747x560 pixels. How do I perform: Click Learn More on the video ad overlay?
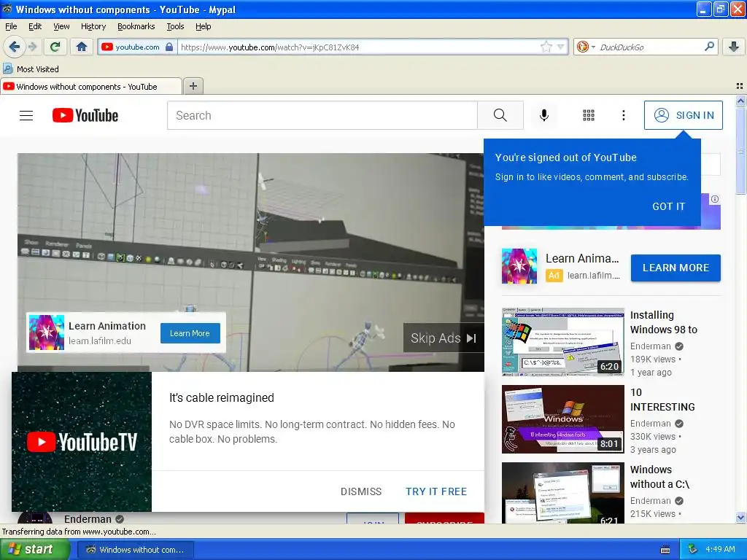190,333
